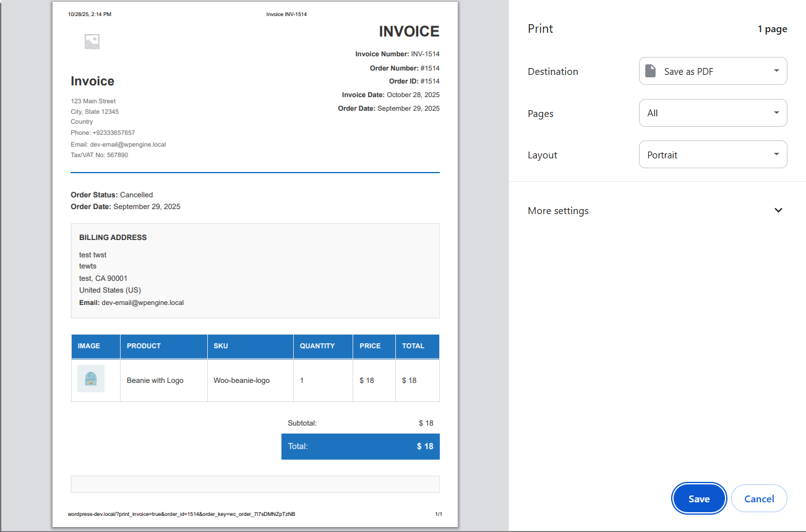Select the "Order ID: #1514" line

(x=414, y=81)
